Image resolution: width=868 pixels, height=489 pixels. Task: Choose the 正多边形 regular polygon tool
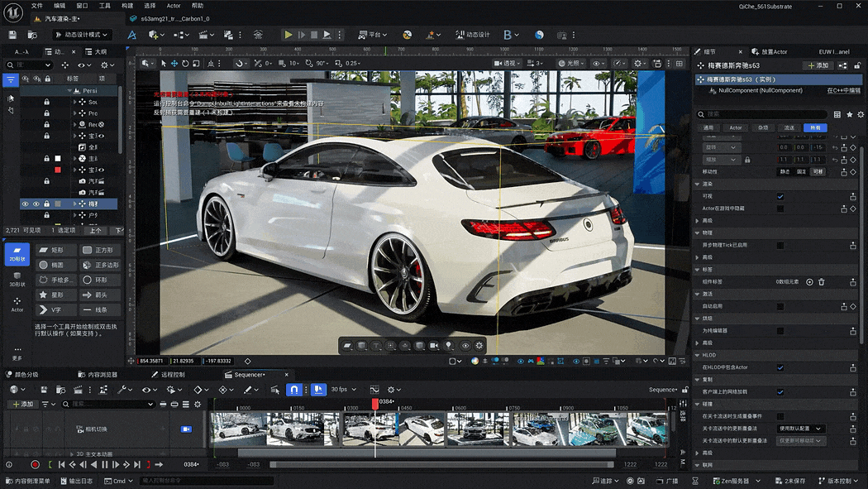100,266
